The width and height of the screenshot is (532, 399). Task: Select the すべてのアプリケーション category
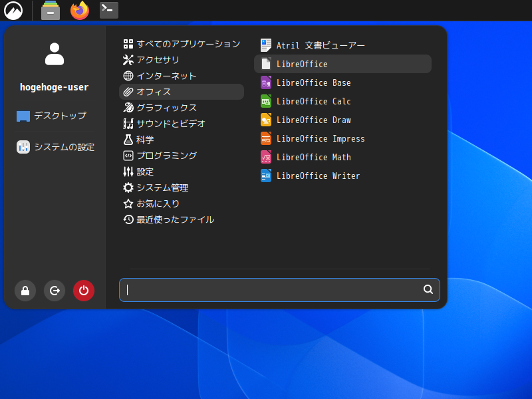tap(182, 44)
